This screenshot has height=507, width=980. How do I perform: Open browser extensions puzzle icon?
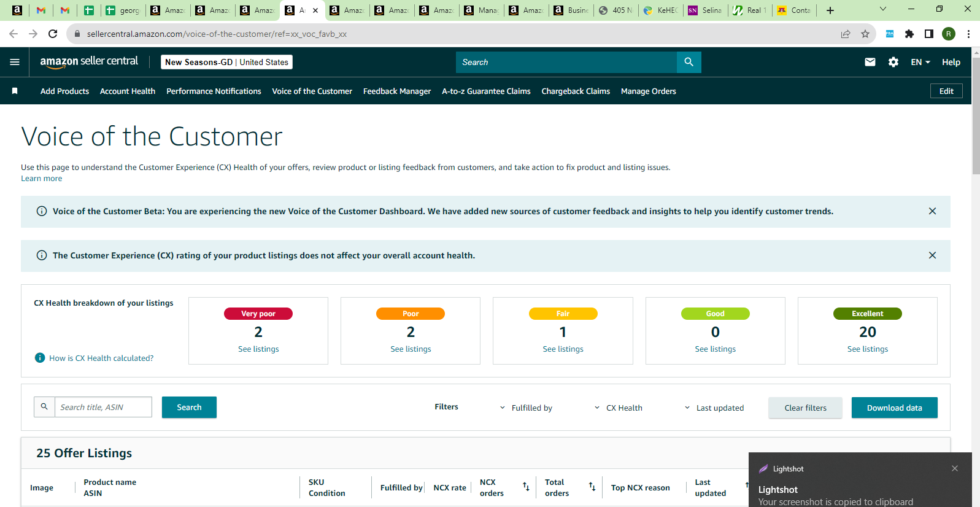coord(909,34)
